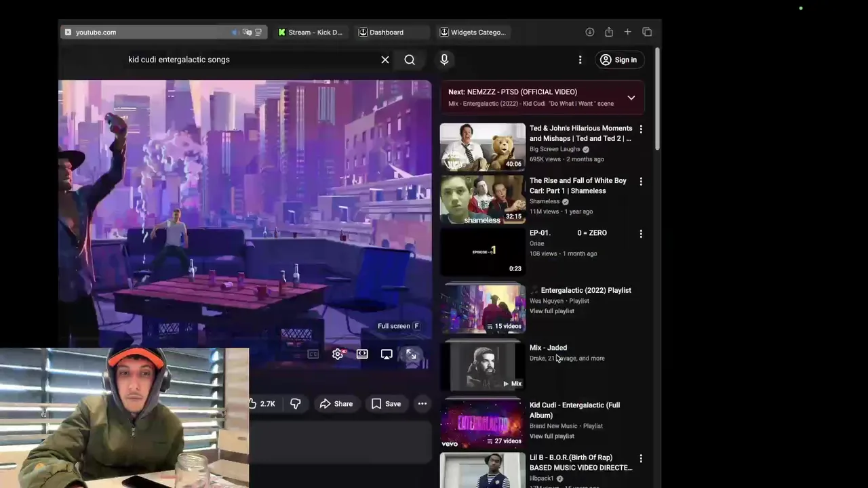
Task: Dislike the video with the thumbs-down icon
Action: tap(296, 404)
